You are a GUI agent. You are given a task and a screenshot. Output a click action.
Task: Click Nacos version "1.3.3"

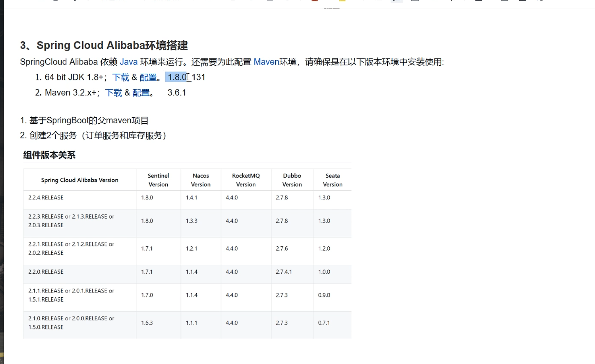pyautogui.click(x=191, y=221)
